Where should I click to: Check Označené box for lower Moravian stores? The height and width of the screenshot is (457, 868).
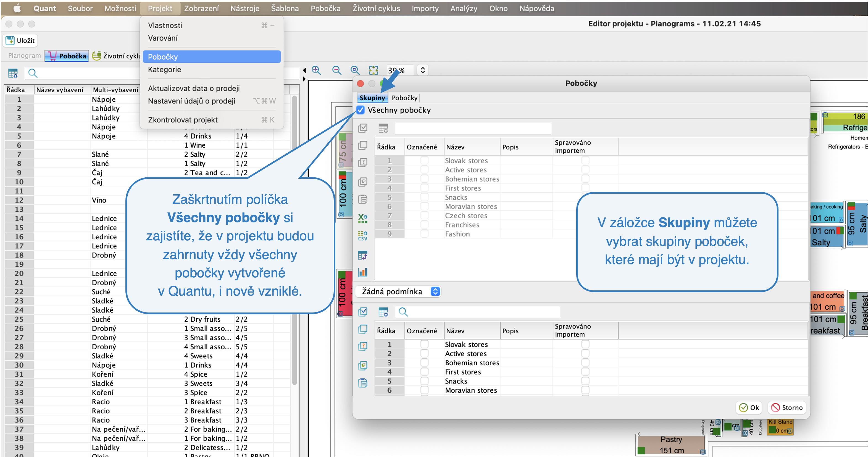pos(424,390)
